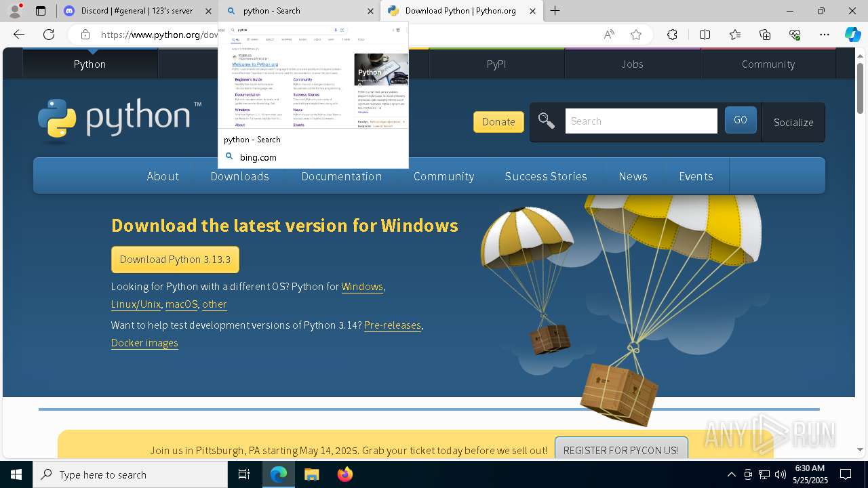Open the Success Stories menu
This screenshot has height=488, width=868.
546,176
